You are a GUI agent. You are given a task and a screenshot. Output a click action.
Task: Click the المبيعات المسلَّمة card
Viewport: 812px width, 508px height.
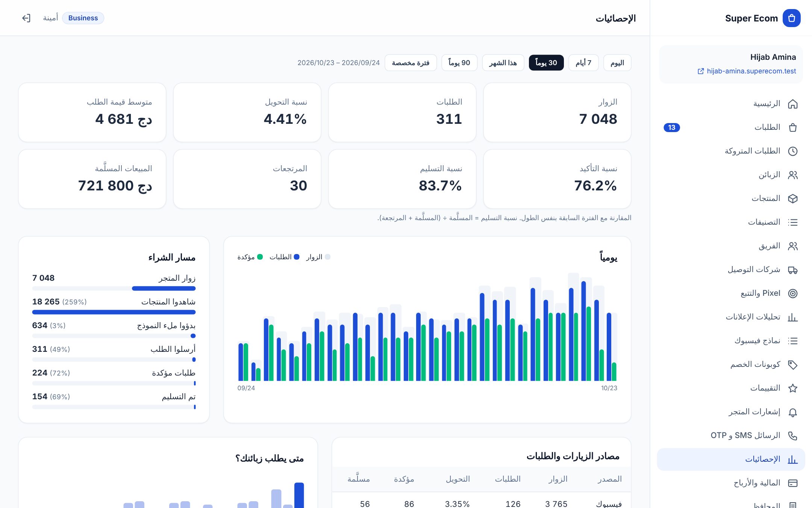coord(92,179)
